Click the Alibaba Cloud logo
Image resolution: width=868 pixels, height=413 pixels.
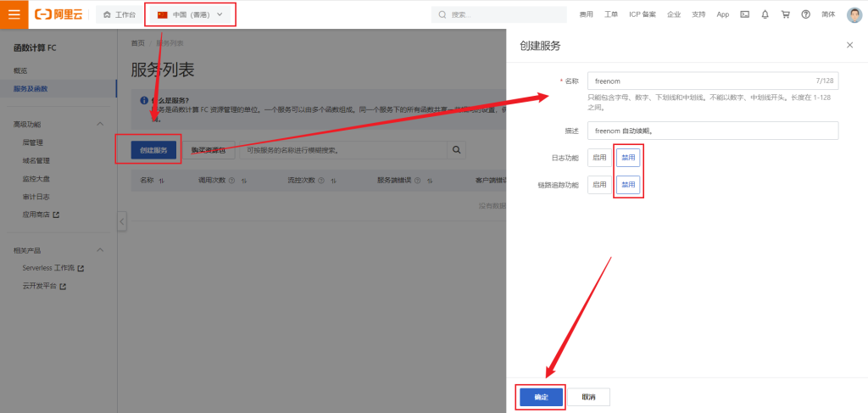click(x=58, y=14)
